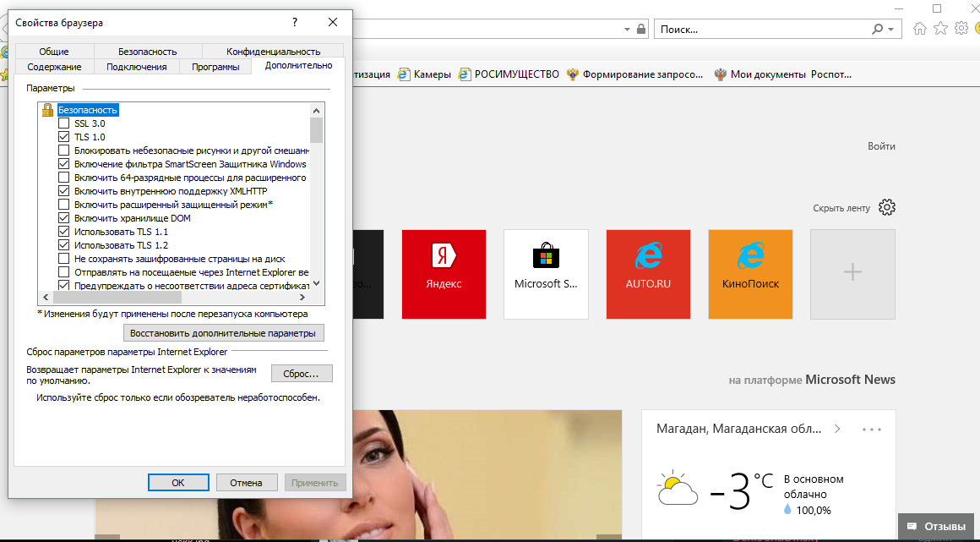This screenshot has height=542, width=980.
Task: Click the feed settings gear near Скрыть ленту
Action: tap(886, 208)
